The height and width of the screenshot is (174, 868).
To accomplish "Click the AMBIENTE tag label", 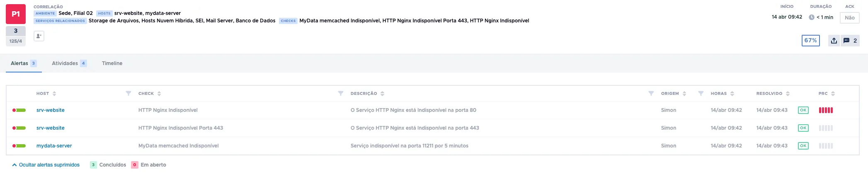I will pyautogui.click(x=45, y=14).
